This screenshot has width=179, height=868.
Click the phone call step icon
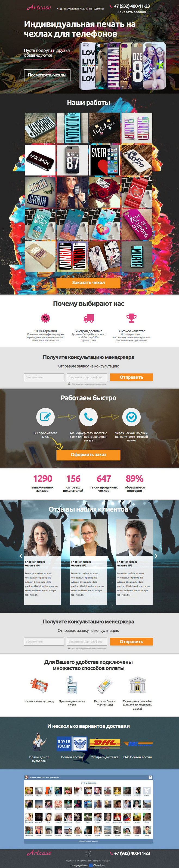click(88, 417)
